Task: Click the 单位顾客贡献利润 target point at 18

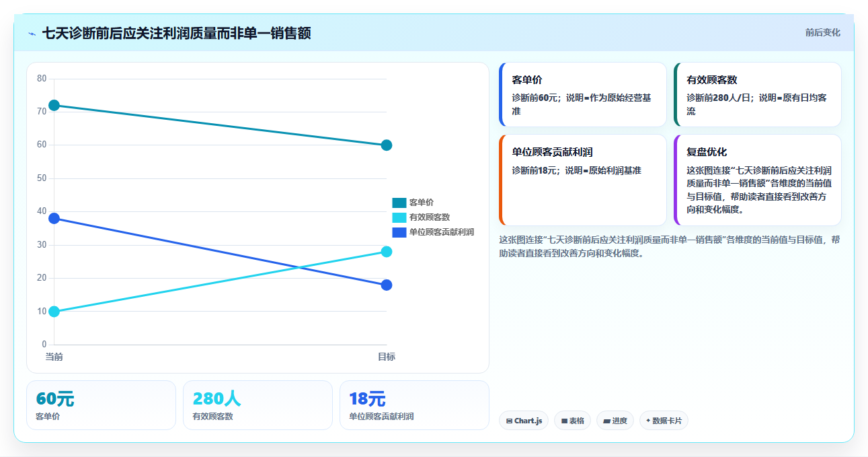Action: click(387, 285)
